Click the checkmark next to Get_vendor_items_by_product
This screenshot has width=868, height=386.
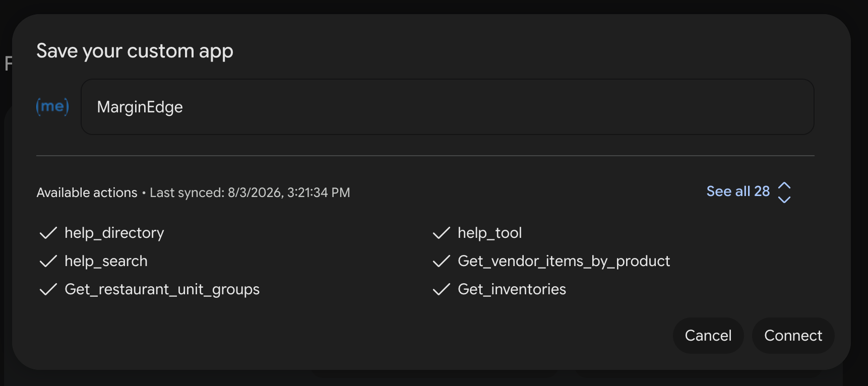[x=442, y=261]
